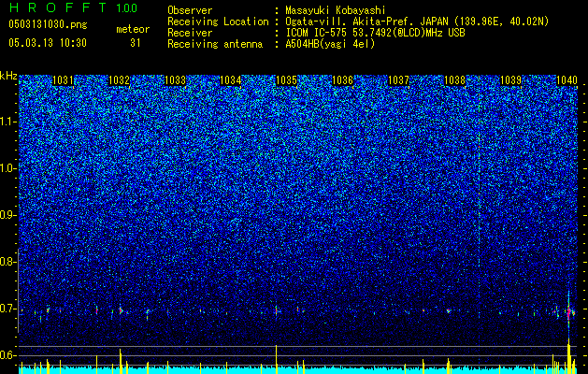
Task: Click the 1.0 kHz axis label
Action: coord(7,168)
